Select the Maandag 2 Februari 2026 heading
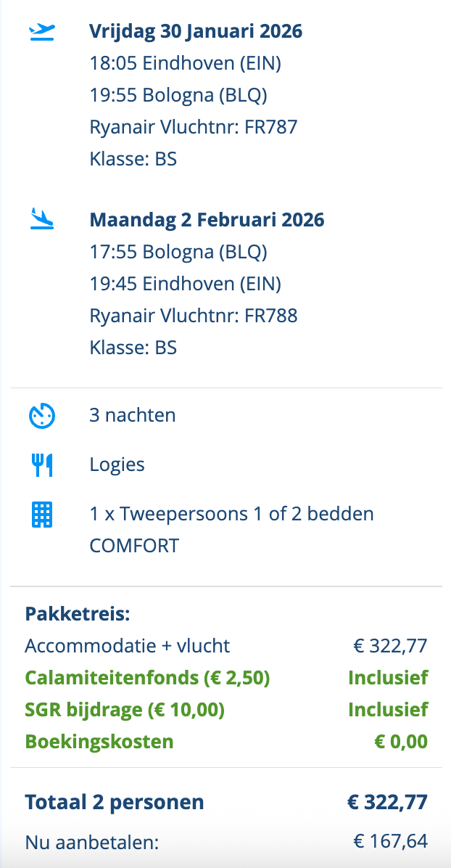The width and height of the screenshot is (451, 868). [x=207, y=220]
